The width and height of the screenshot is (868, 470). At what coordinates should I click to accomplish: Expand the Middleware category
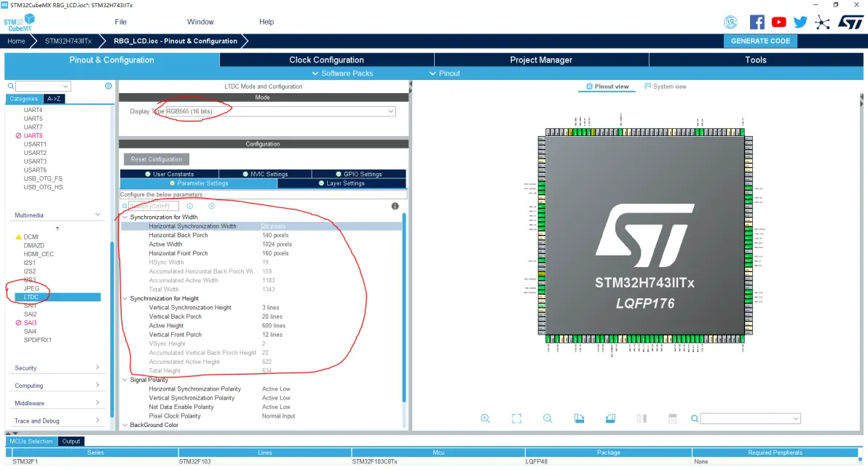(x=98, y=403)
